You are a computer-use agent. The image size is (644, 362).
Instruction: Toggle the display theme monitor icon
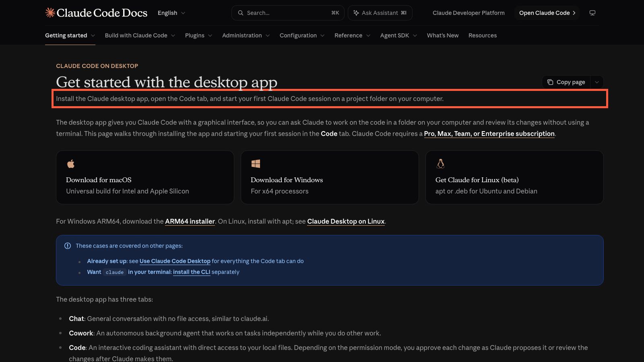[592, 13]
